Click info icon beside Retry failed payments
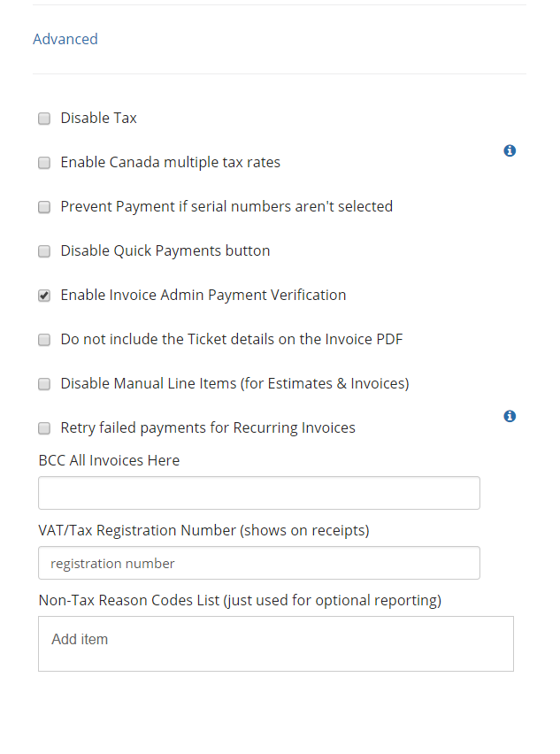The image size is (560, 754). (510, 416)
